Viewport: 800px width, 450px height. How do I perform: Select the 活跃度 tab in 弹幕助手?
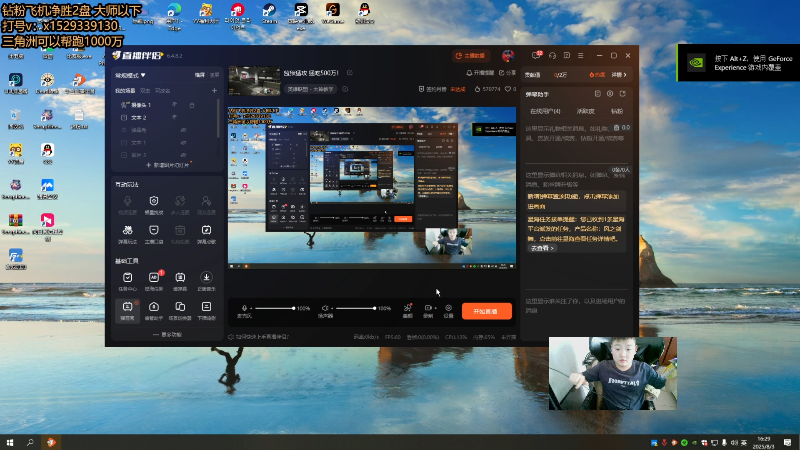(x=585, y=111)
